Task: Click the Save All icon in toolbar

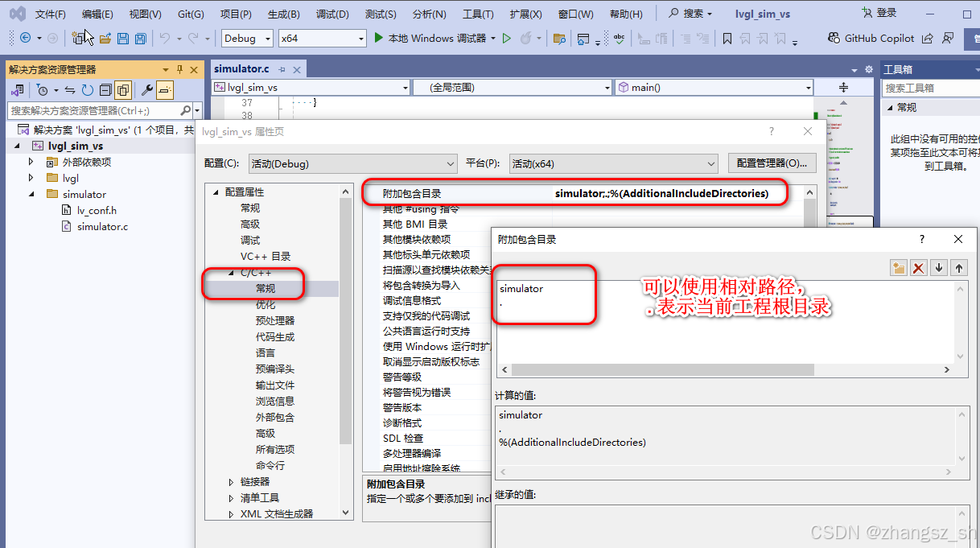Action: point(141,38)
